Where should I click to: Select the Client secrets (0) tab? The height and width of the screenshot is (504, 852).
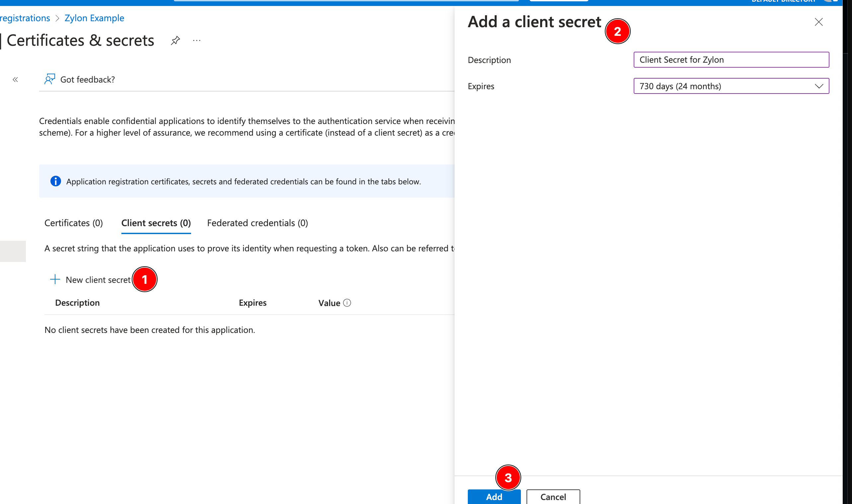[156, 223]
